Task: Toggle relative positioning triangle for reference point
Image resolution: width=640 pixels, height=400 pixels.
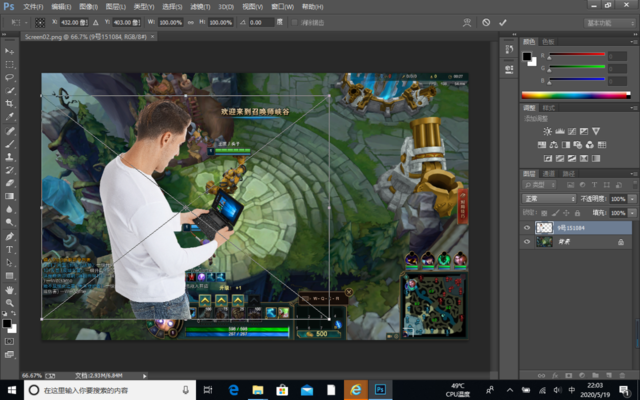Action: pyautogui.click(x=96, y=22)
